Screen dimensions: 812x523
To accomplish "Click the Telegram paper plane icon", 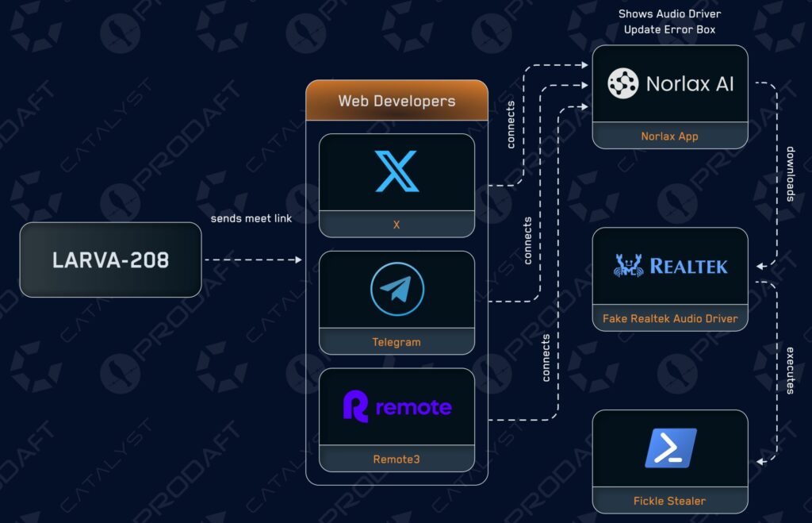I will pyautogui.click(x=397, y=289).
